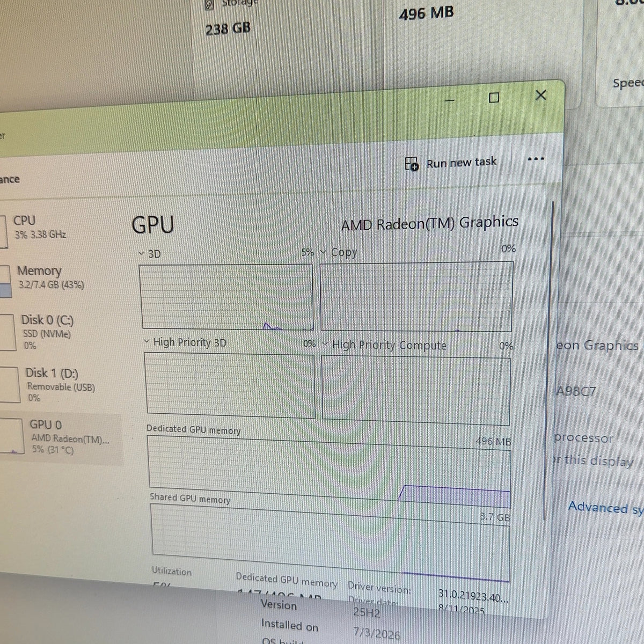Open the High Priority 3D engine dropdown

coord(147,341)
